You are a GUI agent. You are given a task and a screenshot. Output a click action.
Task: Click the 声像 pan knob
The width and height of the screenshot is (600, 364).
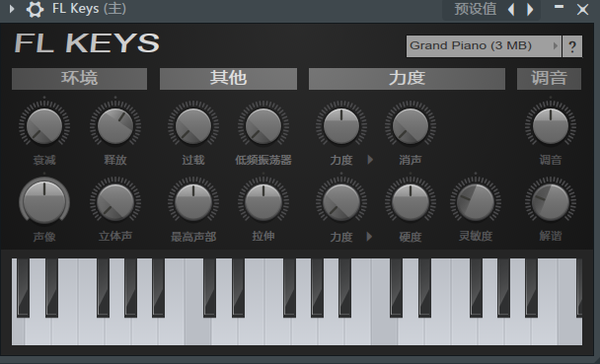pyautogui.click(x=44, y=201)
